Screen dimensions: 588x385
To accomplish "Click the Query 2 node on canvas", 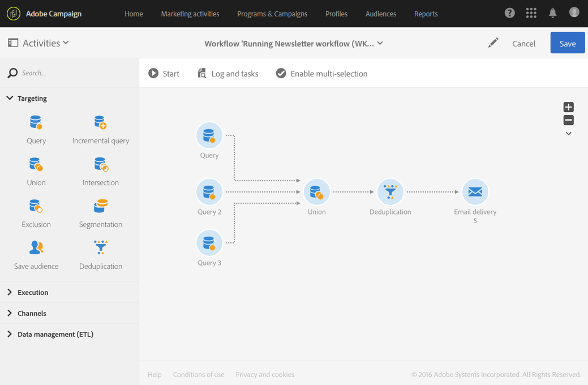I will coord(209,192).
